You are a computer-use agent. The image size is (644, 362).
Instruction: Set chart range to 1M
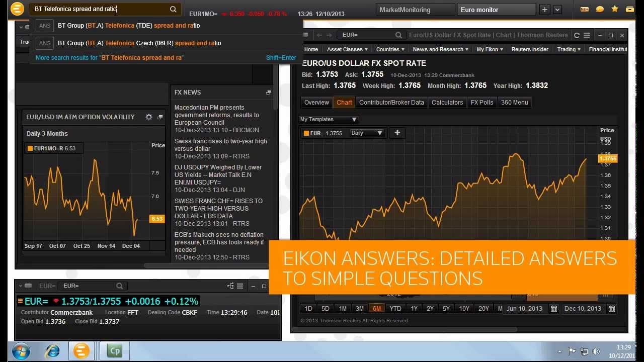tap(343, 309)
